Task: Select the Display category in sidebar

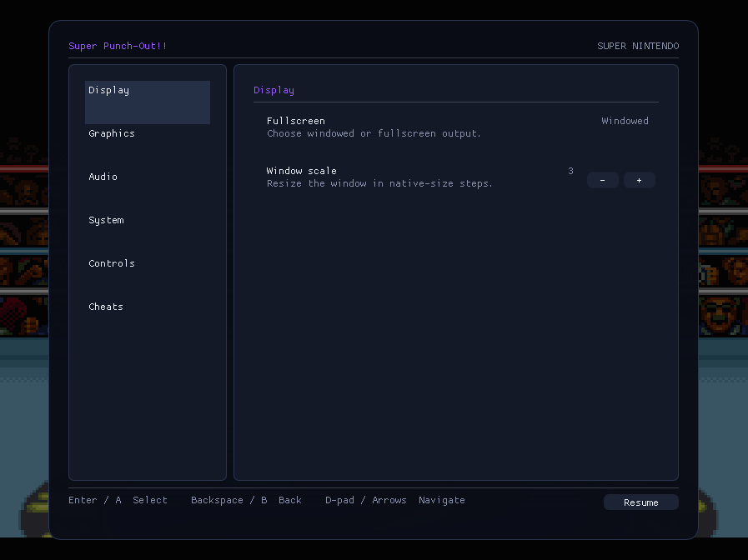Action: (148, 102)
